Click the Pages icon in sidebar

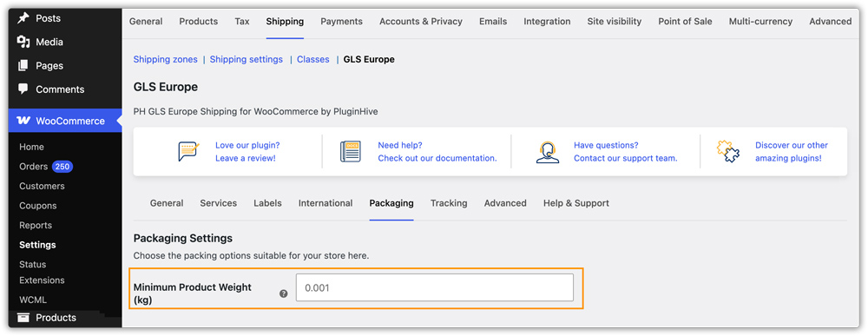tap(23, 66)
